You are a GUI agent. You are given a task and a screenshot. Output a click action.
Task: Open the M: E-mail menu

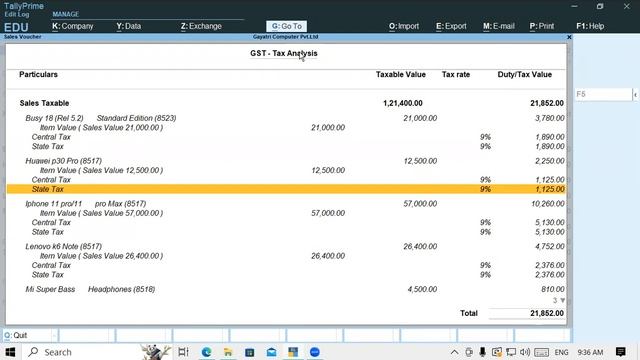(498, 26)
